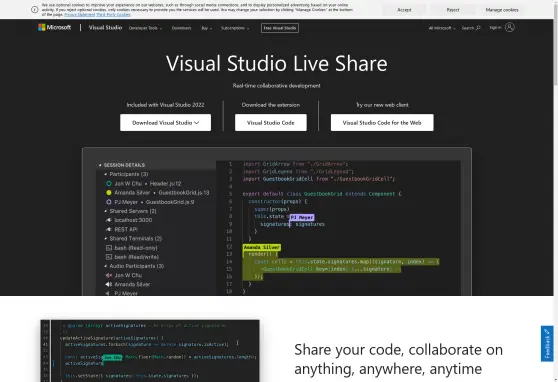Collapse the SESSION DETAILS section arrow
This screenshot has width=558, height=382.
coord(100,165)
